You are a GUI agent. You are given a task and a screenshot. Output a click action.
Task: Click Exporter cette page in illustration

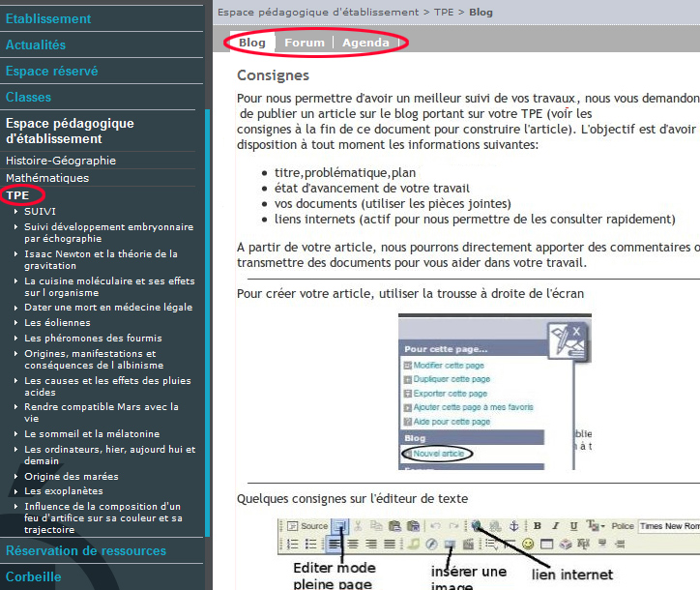pyautogui.click(x=450, y=394)
